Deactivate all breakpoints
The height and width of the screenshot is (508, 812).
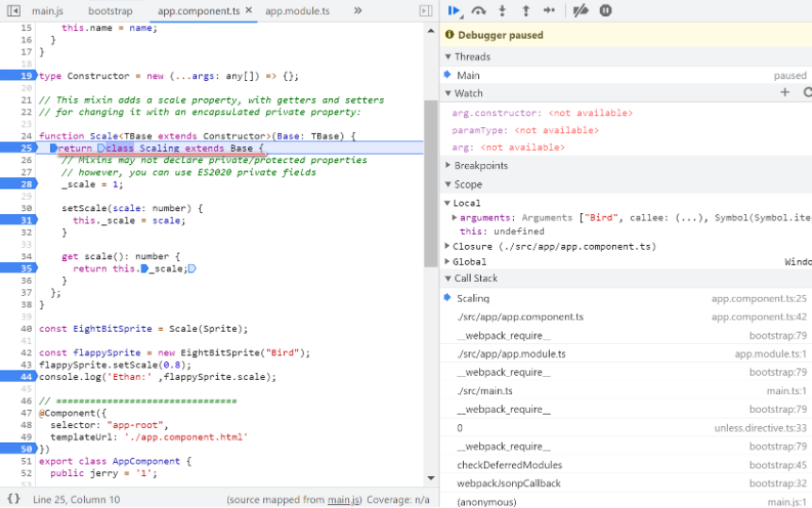(x=581, y=10)
